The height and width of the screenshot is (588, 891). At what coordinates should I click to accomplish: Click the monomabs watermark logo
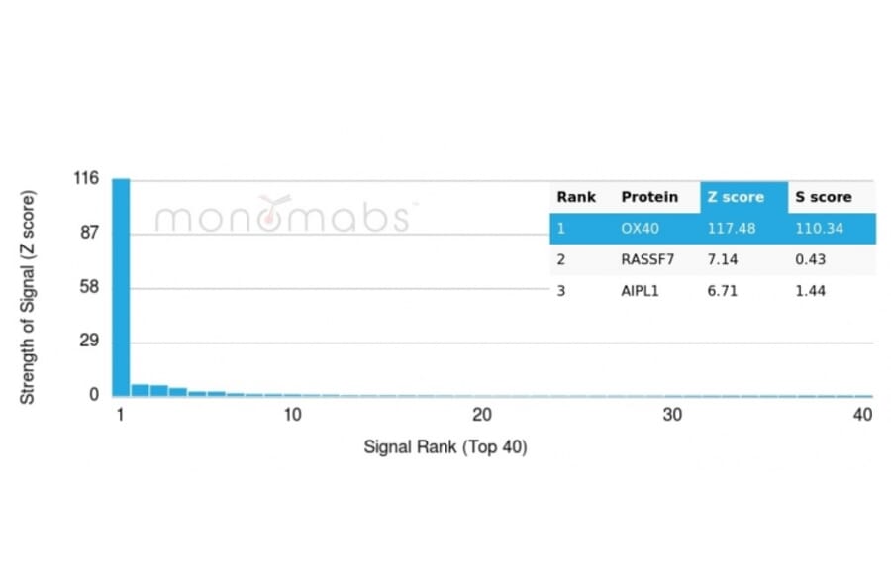(282, 215)
